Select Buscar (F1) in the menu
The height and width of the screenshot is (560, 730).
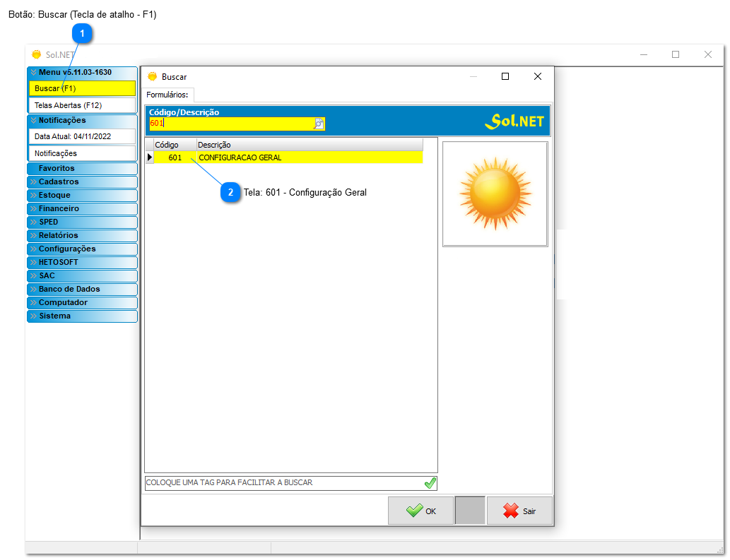tap(82, 88)
